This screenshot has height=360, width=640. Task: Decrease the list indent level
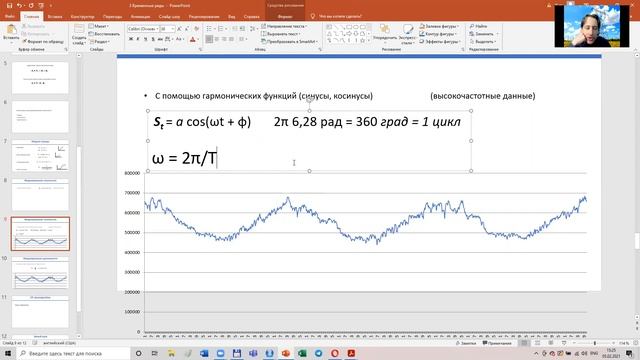tap(235, 29)
